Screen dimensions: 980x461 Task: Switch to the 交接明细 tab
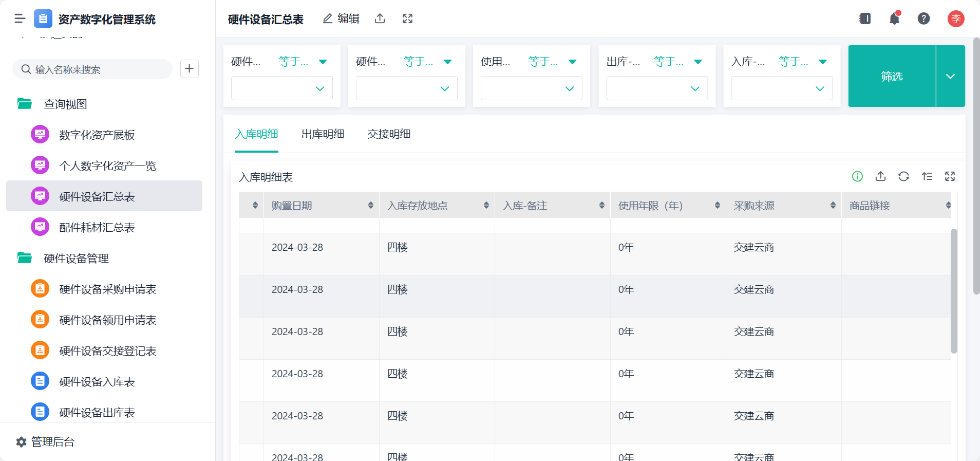(389, 134)
